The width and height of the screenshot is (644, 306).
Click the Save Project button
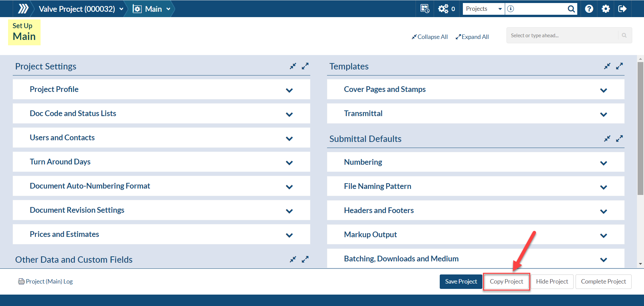461,282
